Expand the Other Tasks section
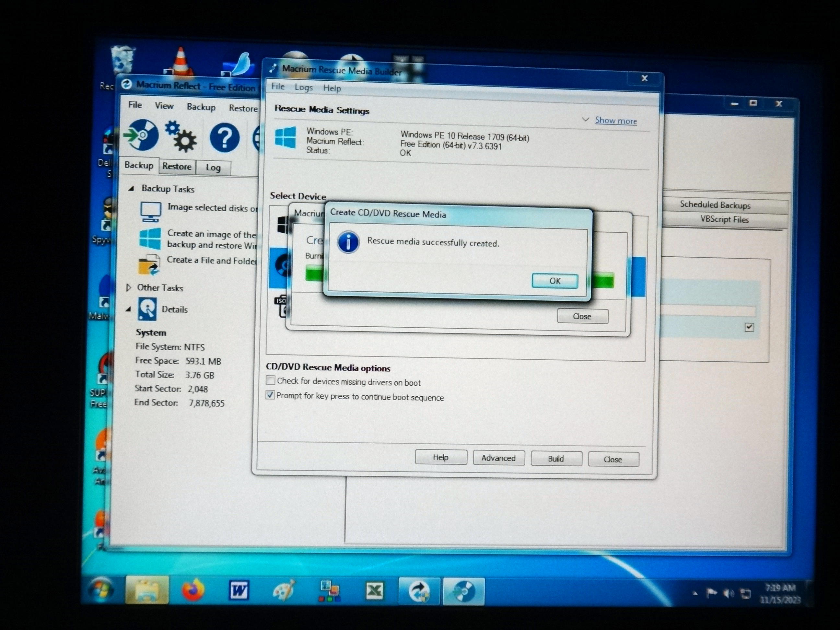The height and width of the screenshot is (630, 840). point(128,287)
